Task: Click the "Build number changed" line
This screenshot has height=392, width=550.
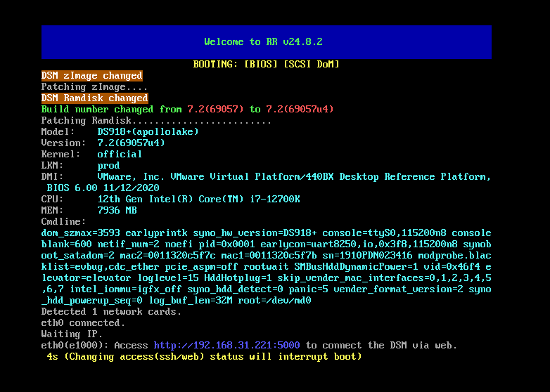Action: coord(187,109)
